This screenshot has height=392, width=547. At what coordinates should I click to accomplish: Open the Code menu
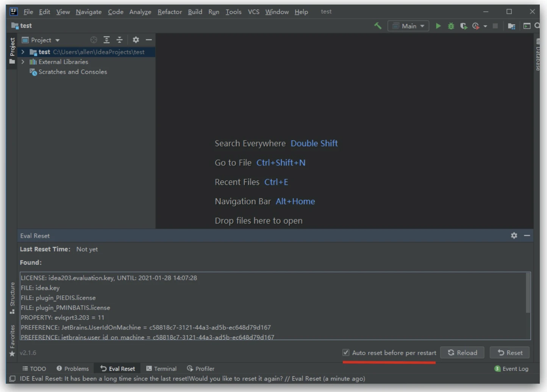[116, 12]
